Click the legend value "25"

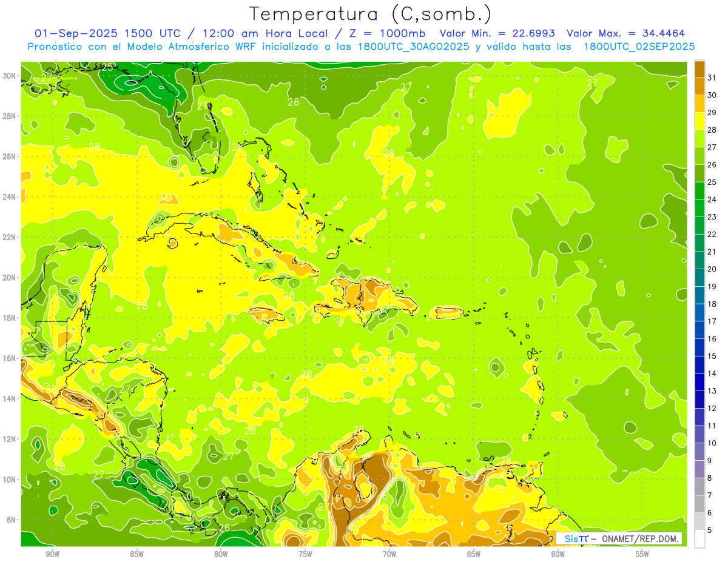[x=712, y=182]
